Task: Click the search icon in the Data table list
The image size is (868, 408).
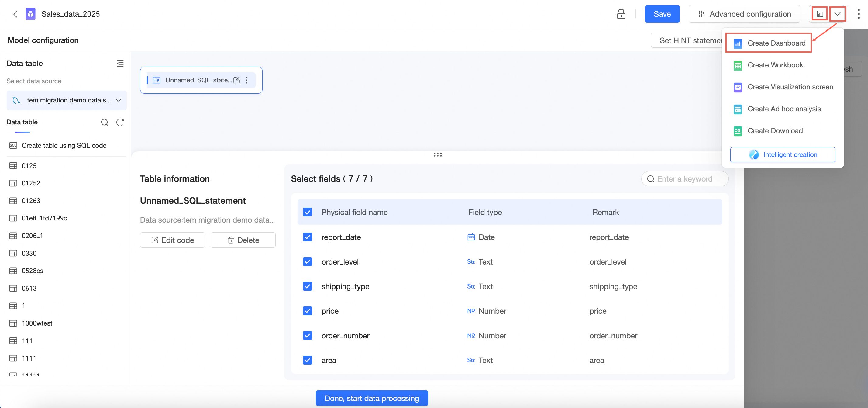Action: pyautogui.click(x=105, y=122)
